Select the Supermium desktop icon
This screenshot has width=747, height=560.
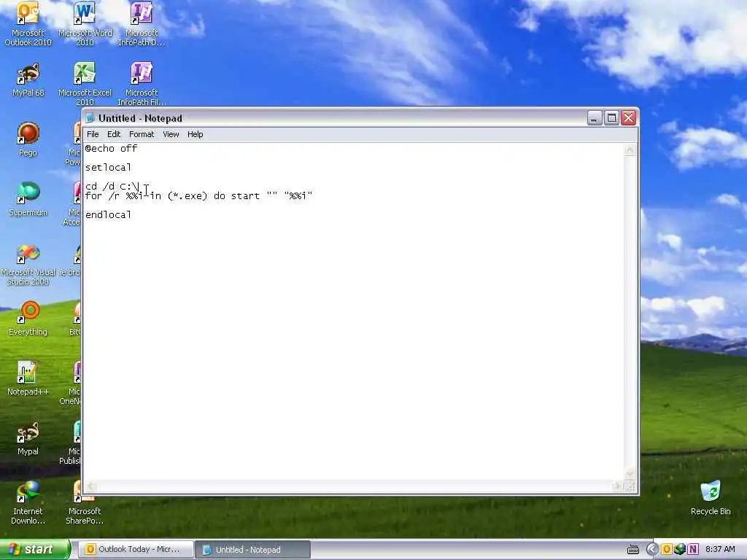pyautogui.click(x=28, y=200)
